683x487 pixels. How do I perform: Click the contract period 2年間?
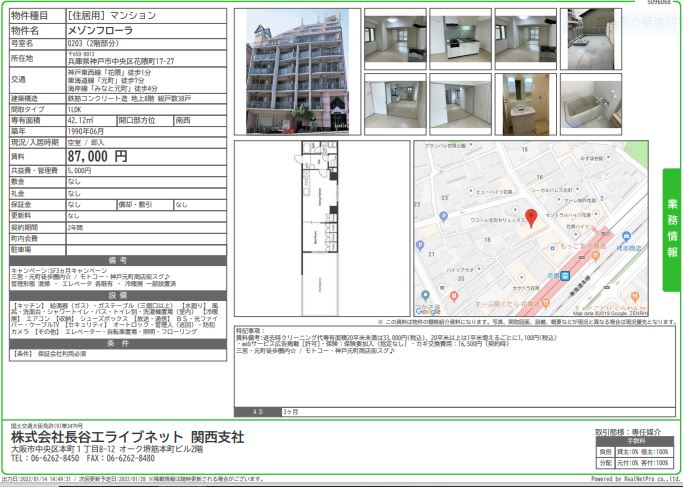point(75,227)
